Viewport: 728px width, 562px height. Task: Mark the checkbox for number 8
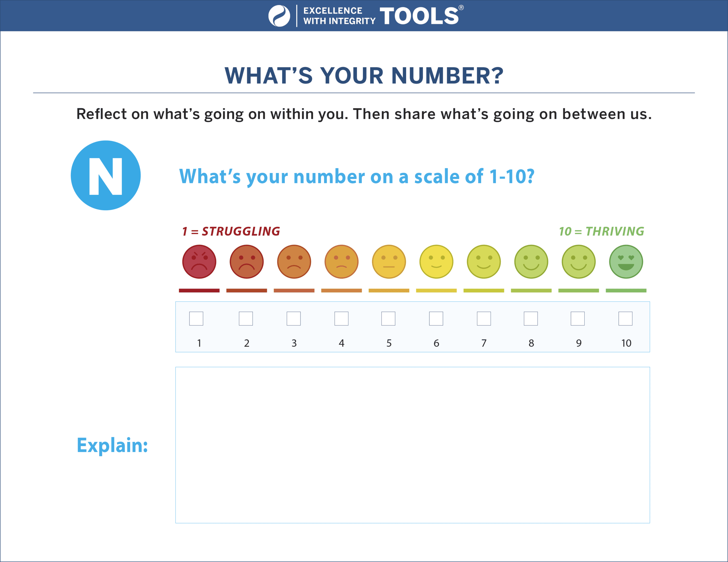[531, 319]
